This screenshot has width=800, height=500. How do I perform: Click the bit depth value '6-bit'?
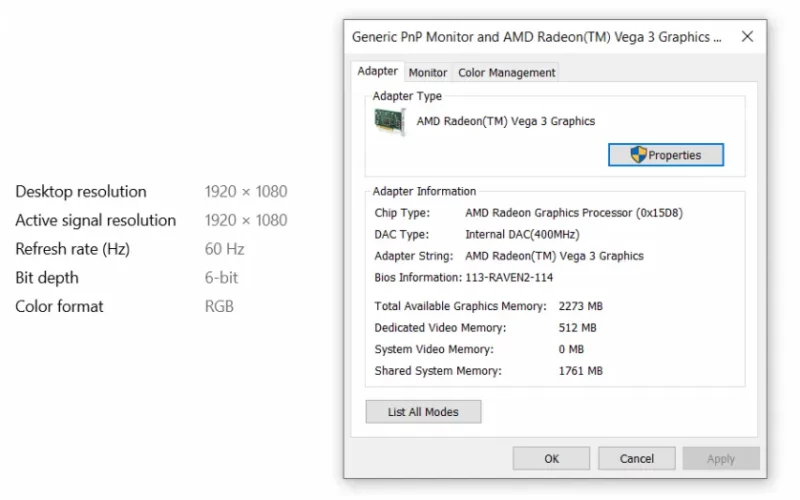pos(221,278)
